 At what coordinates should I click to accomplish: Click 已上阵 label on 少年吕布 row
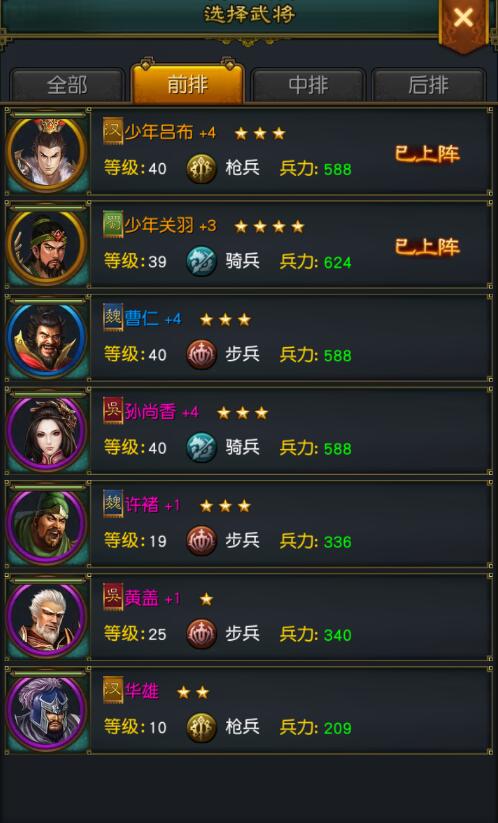coord(427,154)
